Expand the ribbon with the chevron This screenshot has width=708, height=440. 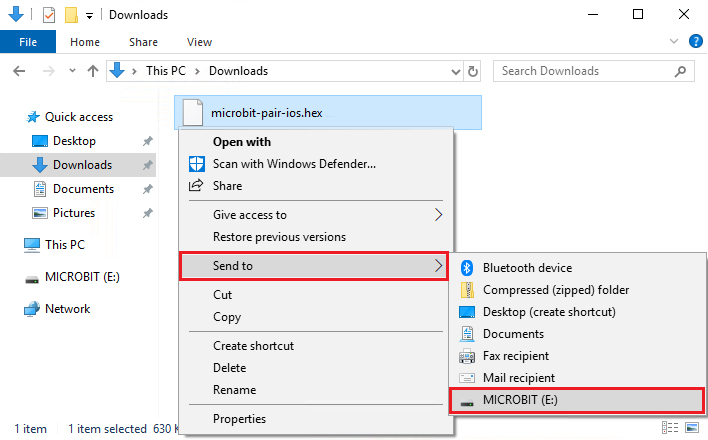674,42
